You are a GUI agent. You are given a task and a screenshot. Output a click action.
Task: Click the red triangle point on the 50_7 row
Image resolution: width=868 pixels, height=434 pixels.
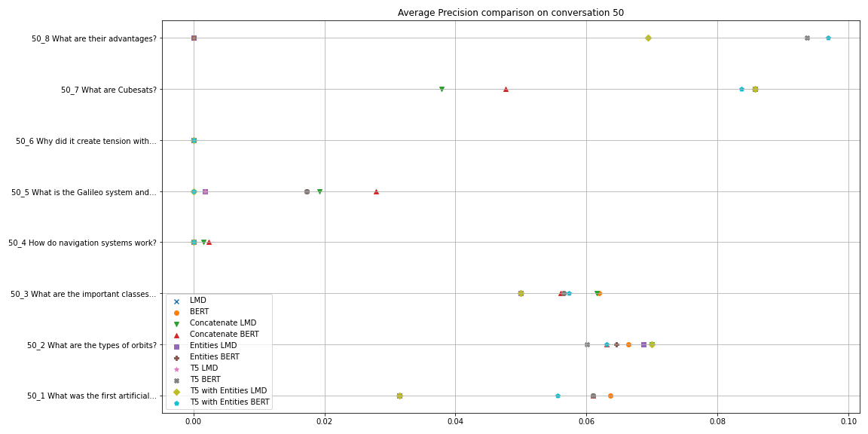coord(506,90)
